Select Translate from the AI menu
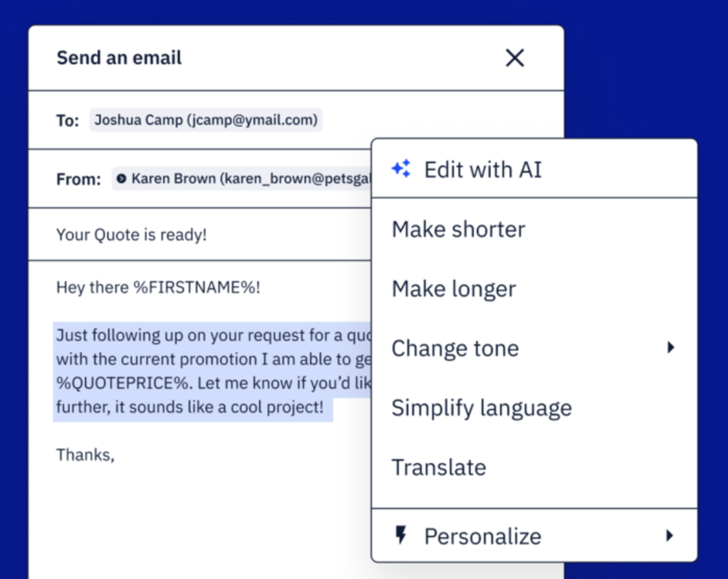Screen dimensions: 728x579 tap(439, 468)
